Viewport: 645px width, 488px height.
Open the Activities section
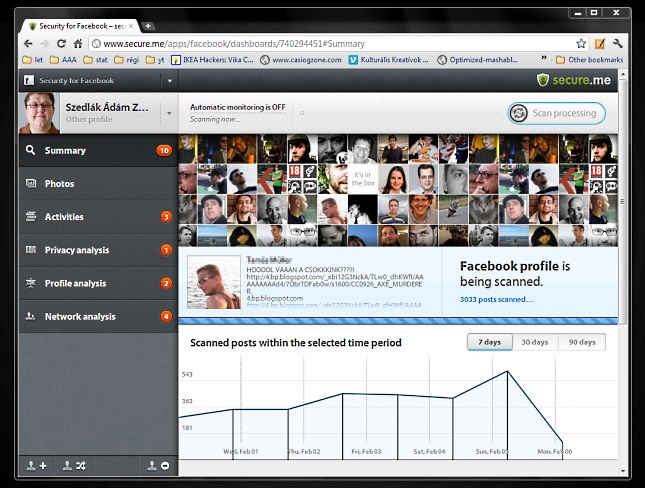(x=98, y=217)
